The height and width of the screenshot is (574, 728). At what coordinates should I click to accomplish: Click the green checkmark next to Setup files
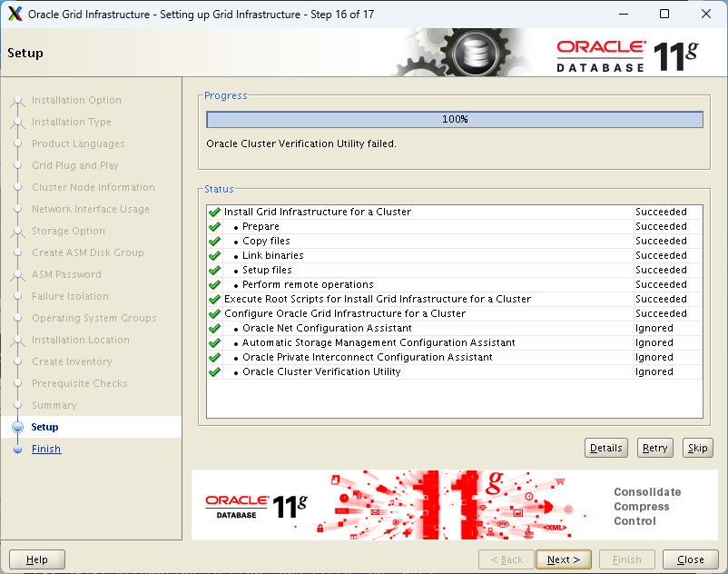pos(214,271)
